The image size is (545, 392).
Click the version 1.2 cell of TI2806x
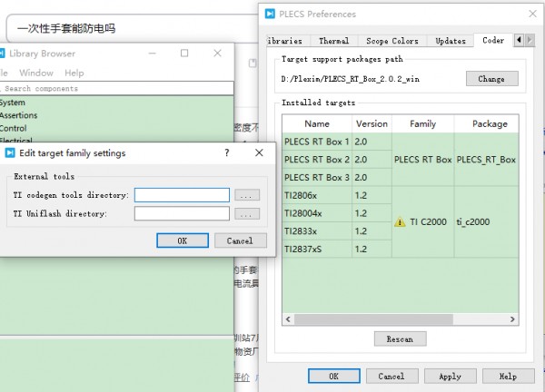coord(372,195)
